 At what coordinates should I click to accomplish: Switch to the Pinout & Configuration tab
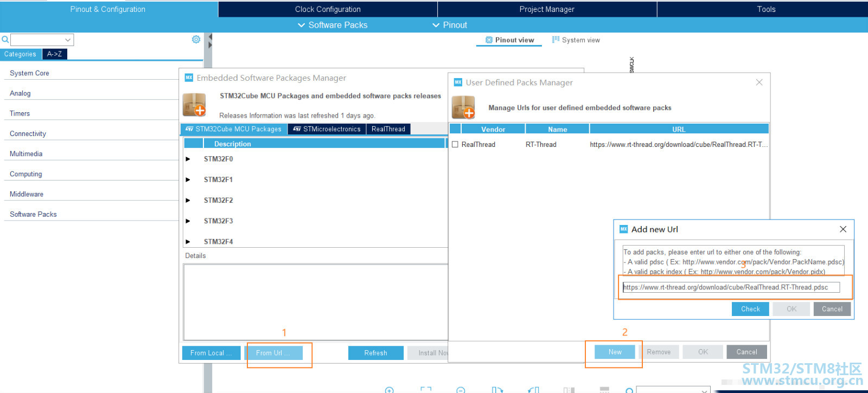tap(108, 9)
